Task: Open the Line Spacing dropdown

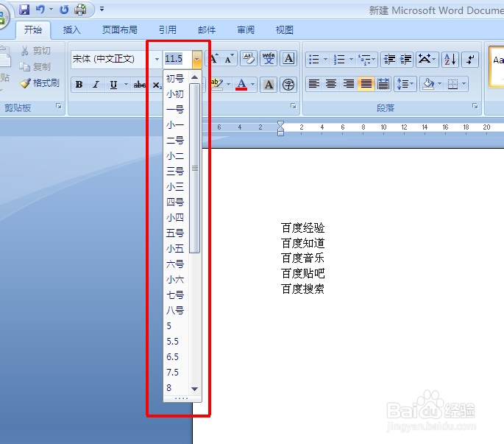Action: [405, 84]
